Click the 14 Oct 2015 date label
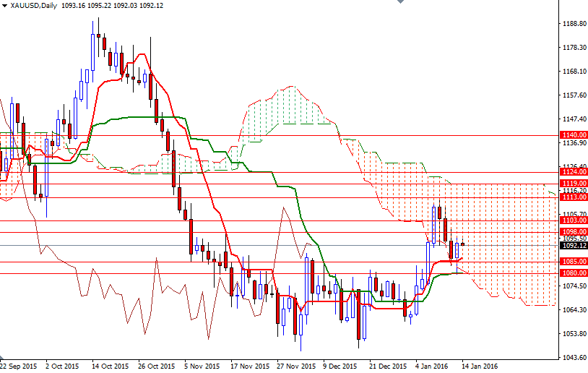The image size is (588, 373). tap(111, 366)
